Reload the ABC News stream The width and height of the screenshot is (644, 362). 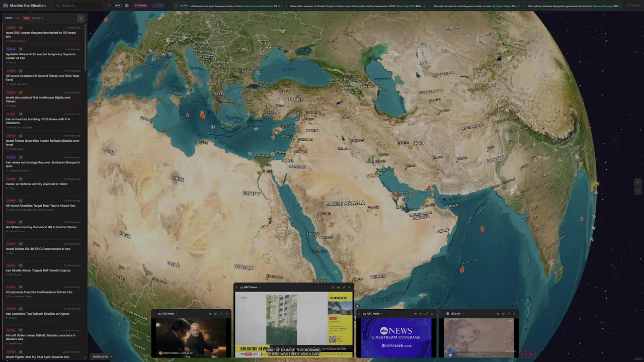point(415,314)
